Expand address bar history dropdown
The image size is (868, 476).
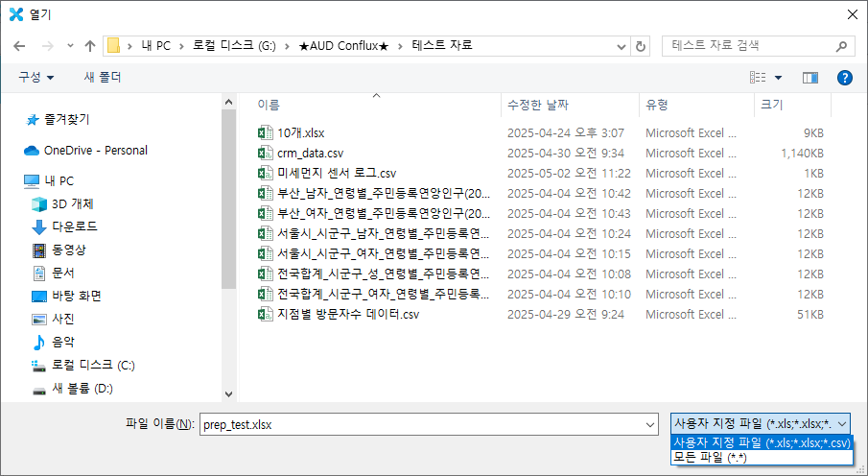(622, 47)
